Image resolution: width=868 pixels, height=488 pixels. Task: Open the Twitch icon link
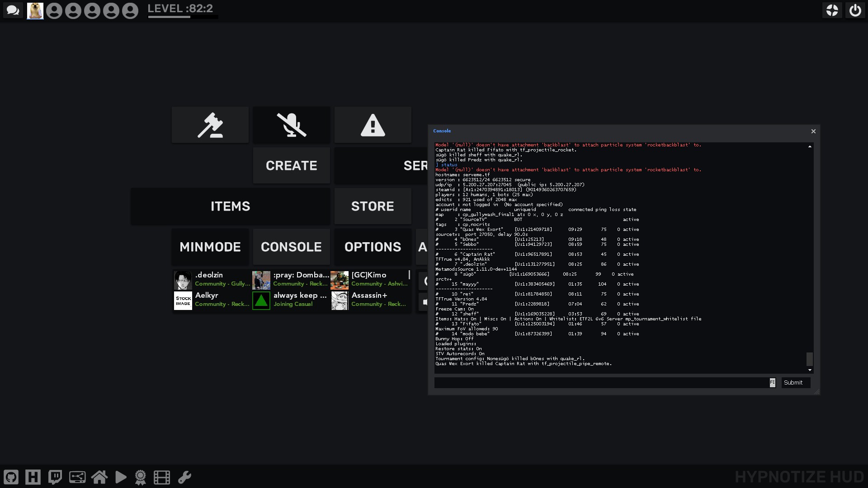(55, 477)
